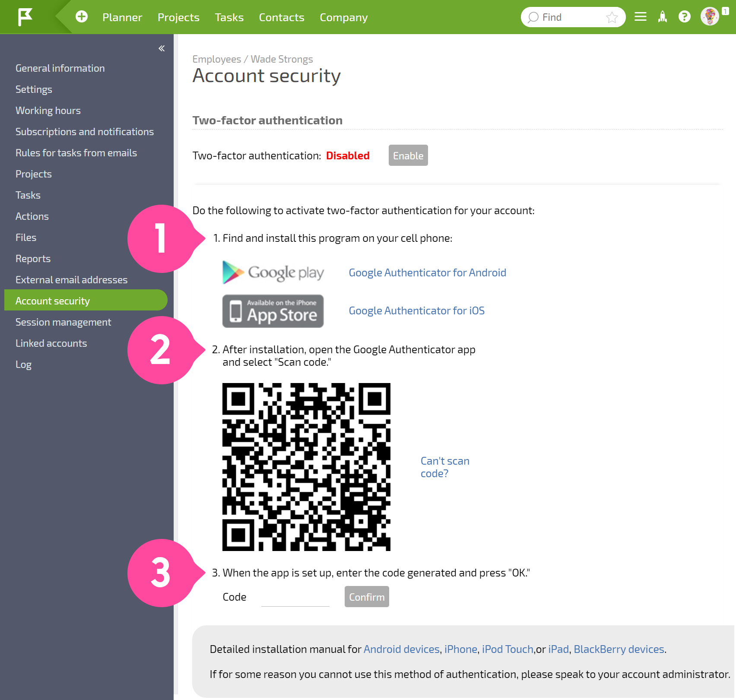
Task: Select Account security in sidebar
Action: (86, 300)
